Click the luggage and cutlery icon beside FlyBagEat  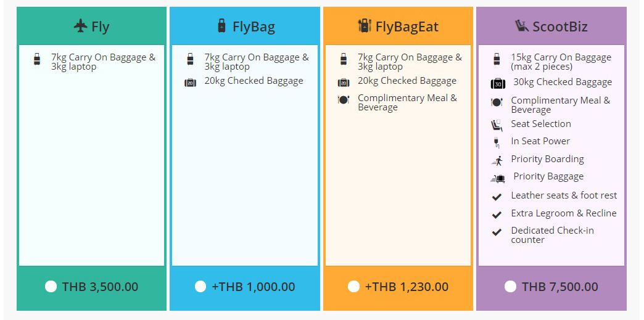(x=365, y=26)
